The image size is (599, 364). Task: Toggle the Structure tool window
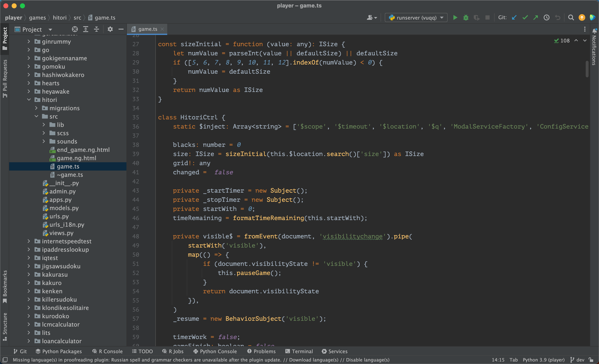[5, 327]
